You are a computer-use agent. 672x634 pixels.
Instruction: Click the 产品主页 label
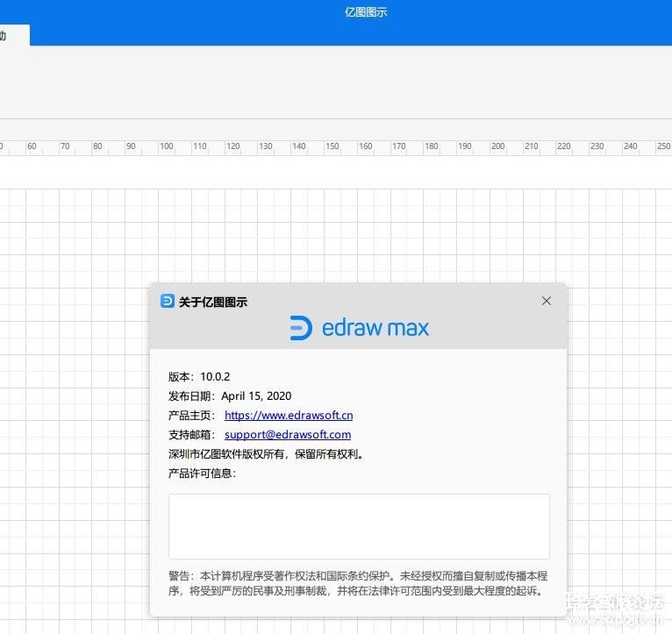tap(190, 415)
